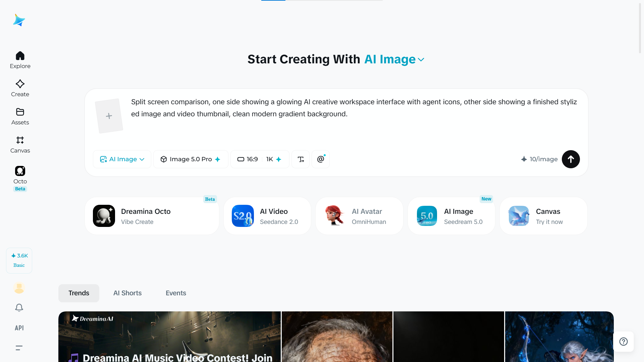The image size is (644, 362).
Task: Click the help question mark icon
Action: click(624, 342)
